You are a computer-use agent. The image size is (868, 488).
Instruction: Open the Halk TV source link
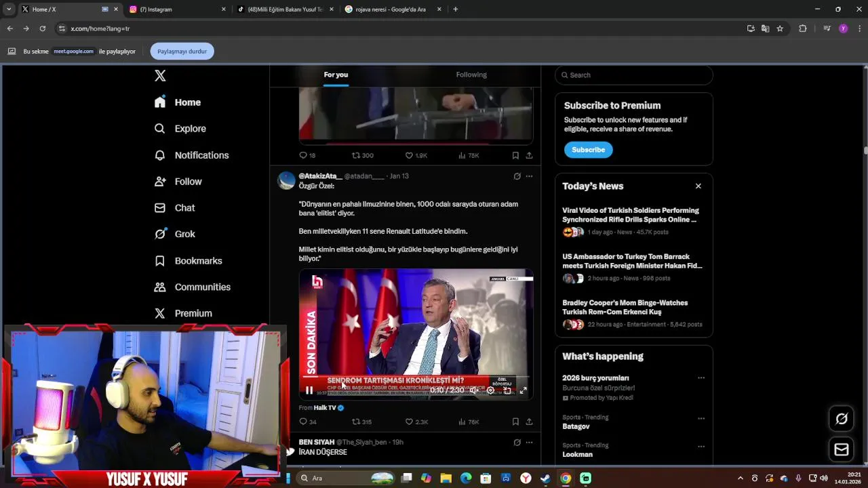click(x=325, y=408)
